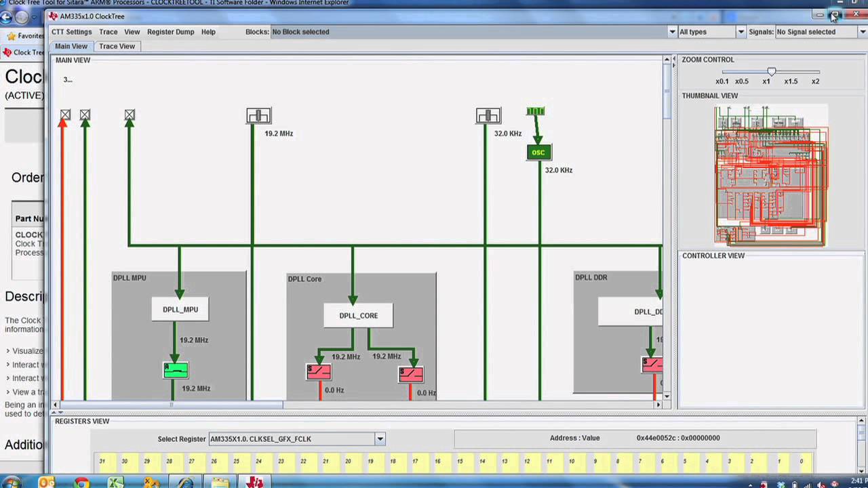Select the green OSC block
This screenshot has width=868, height=488.
point(538,152)
